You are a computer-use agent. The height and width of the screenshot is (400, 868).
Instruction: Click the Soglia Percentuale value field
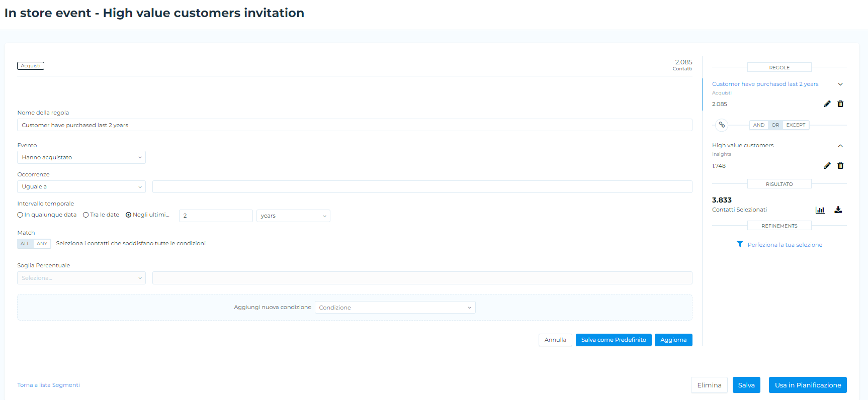pyautogui.click(x=422, y=278)
